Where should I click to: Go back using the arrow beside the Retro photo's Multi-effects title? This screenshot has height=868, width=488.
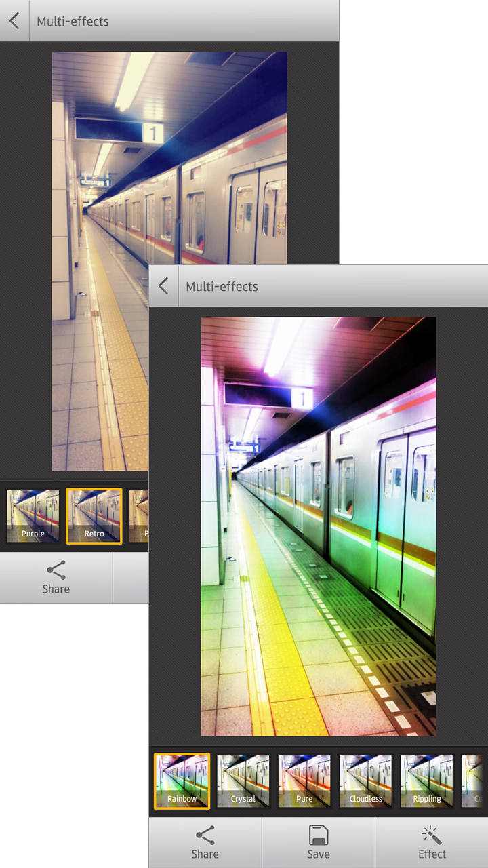click(14, 21)
